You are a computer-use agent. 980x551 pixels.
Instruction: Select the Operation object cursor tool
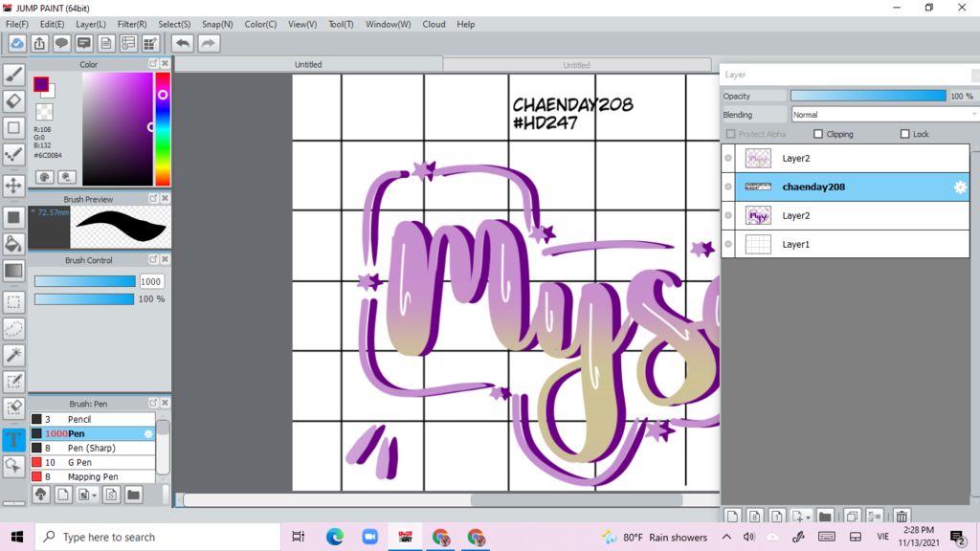coord(13,466)
